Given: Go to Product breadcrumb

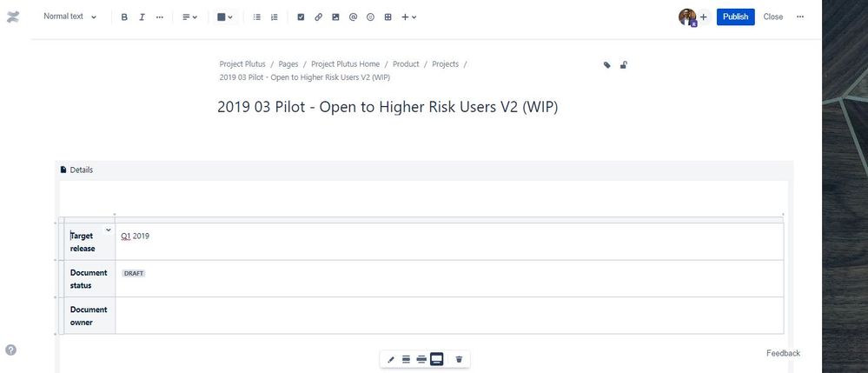Looking at the screenshot, I should [406, 64].
